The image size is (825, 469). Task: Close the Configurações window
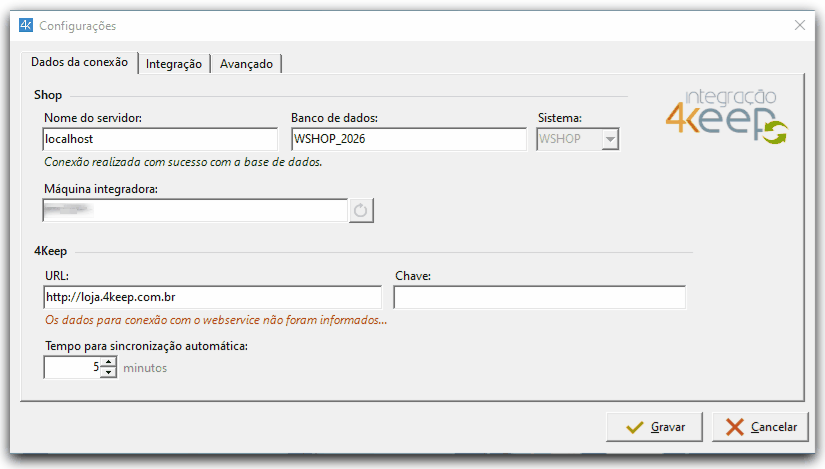(x=799, y=25)
